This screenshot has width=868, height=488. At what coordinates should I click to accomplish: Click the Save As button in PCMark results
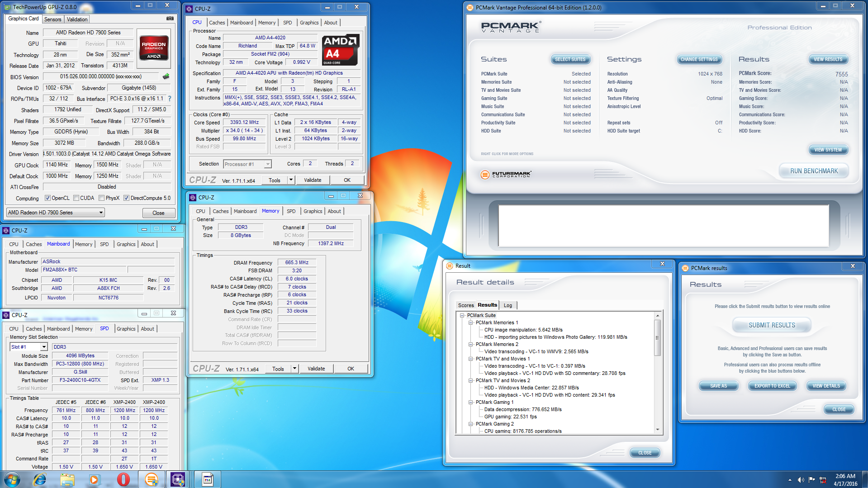click(718, 386)
